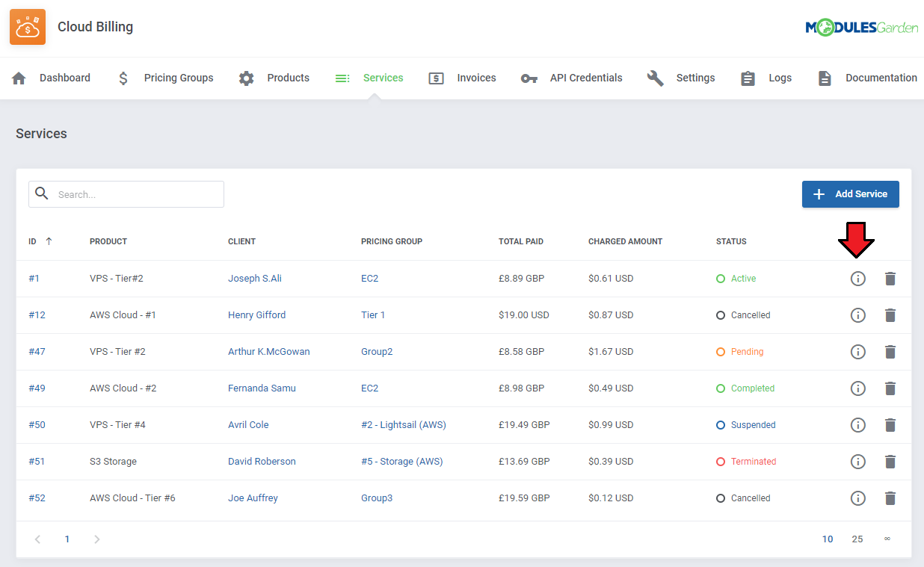The width and height of the screenshot is (924, 567).
Task: Open client Fernanda Samu
Action: click(262, 388)
